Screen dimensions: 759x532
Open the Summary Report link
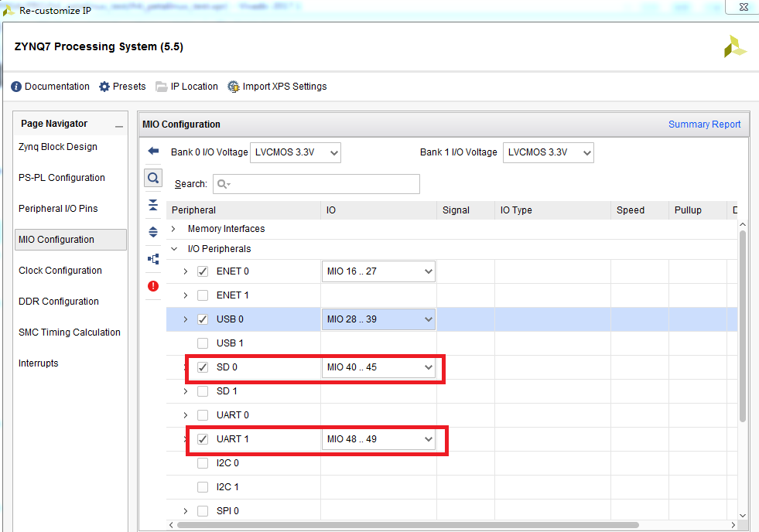pos(704,124)
